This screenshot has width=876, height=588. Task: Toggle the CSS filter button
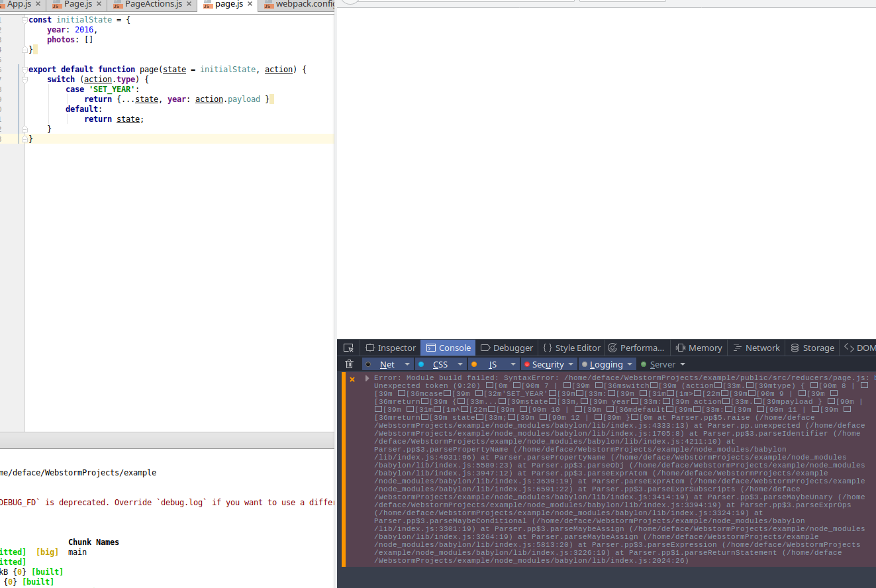(440, 364)
